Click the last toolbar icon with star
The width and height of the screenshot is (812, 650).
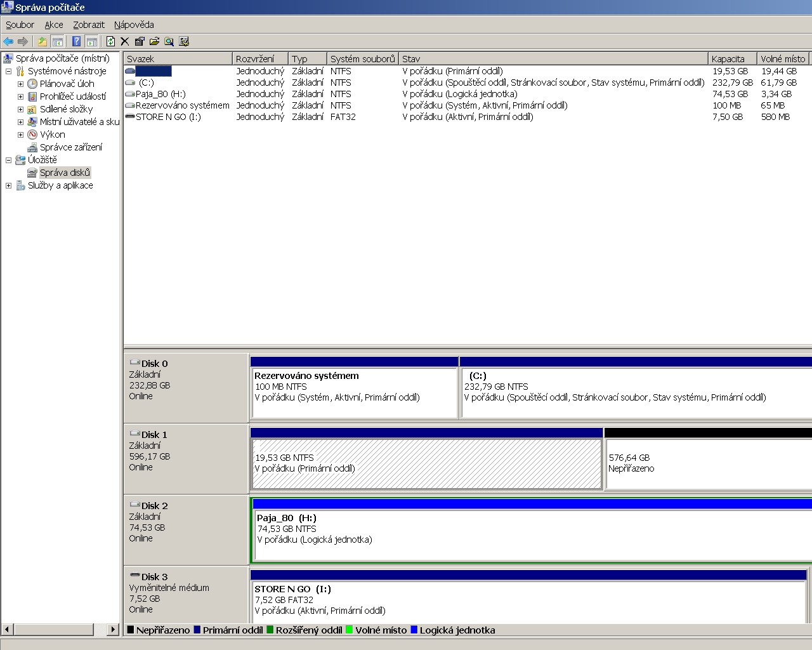184,42
